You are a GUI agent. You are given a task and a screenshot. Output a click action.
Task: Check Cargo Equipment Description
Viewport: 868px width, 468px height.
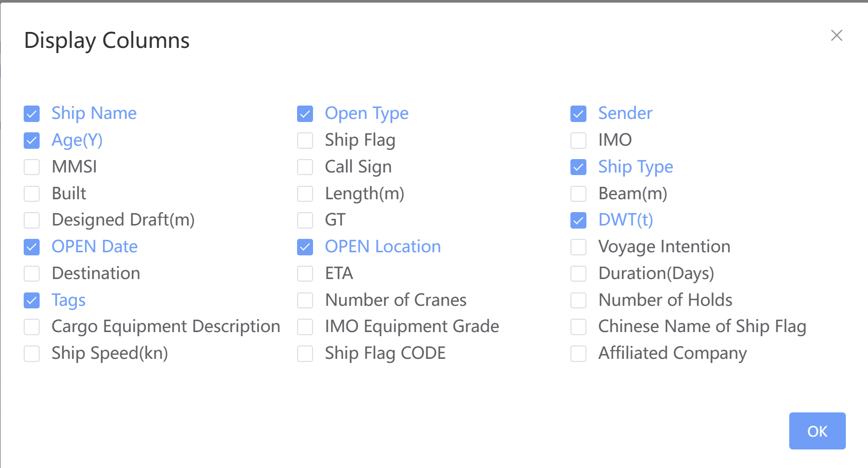32,327
